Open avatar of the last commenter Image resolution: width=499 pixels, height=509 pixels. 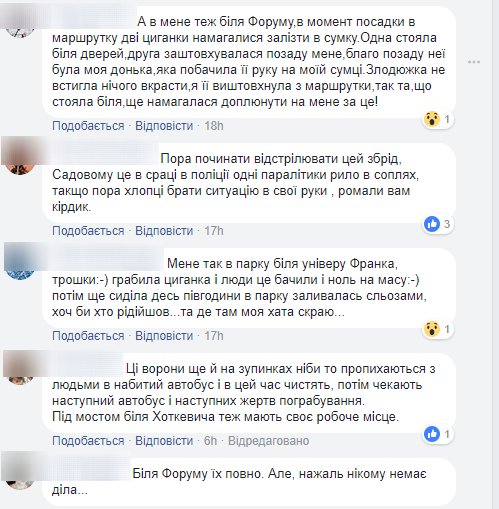[x=20, y=475]
